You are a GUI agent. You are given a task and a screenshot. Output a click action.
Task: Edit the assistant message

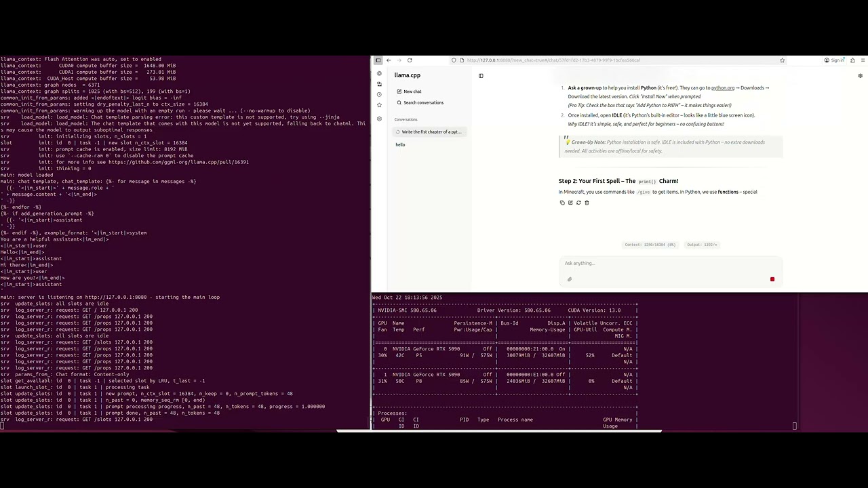tap(570, 203)
